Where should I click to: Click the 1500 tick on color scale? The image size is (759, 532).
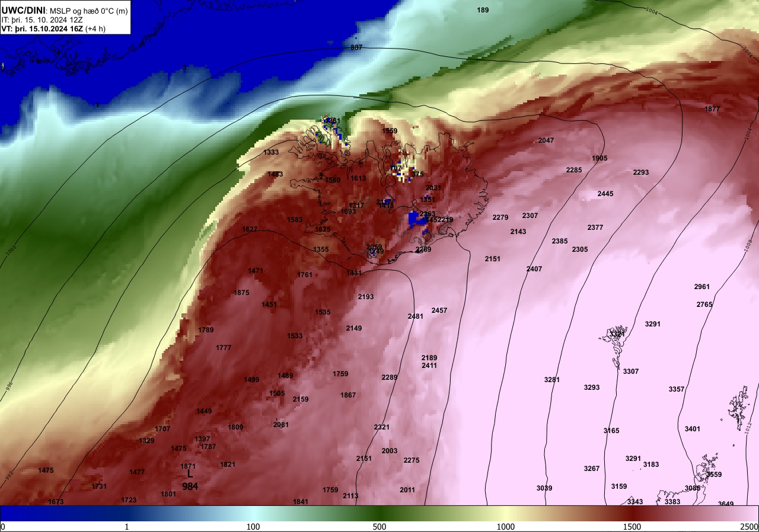pos(632,527)
